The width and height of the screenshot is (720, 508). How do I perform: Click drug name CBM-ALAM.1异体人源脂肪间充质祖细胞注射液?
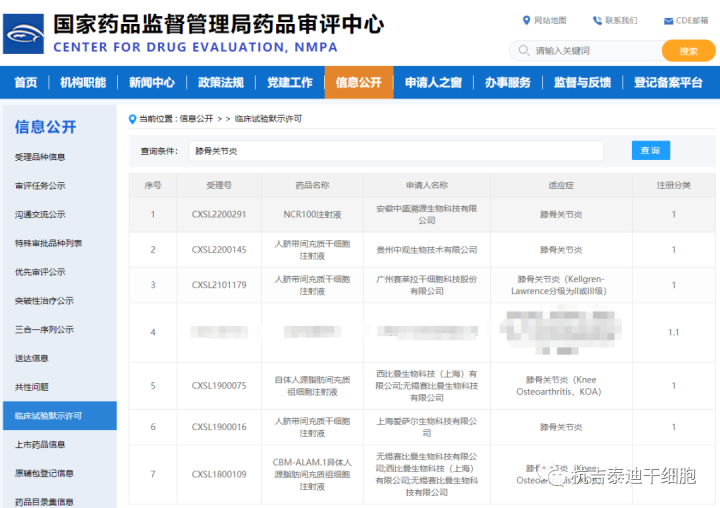(x=312, y=474)
